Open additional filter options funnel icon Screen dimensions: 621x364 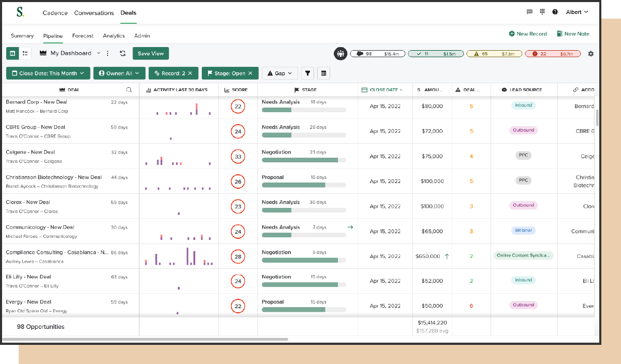307,73
